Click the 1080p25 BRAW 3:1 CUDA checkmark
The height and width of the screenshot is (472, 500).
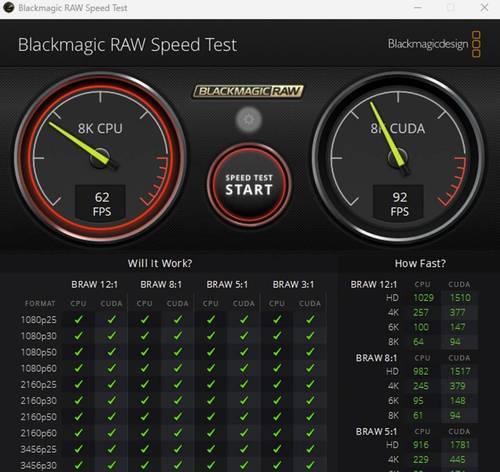click(x=310, y=320)
